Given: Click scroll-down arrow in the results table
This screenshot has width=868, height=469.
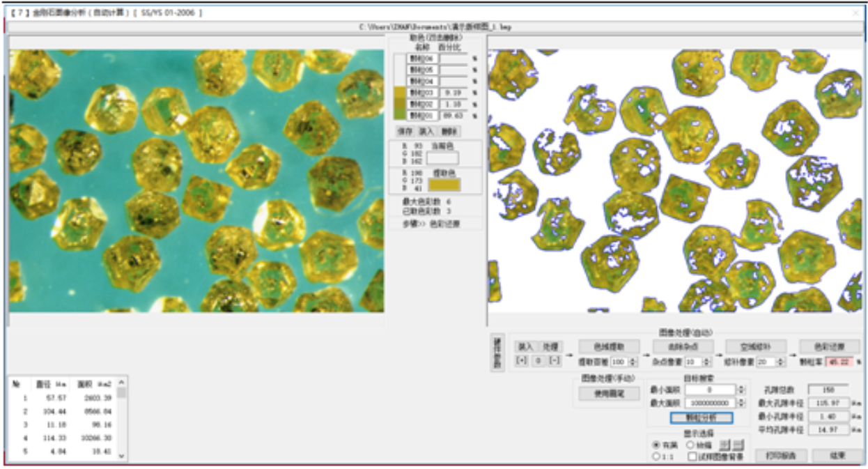Looking at the screenshot, I should coord(122,456).
